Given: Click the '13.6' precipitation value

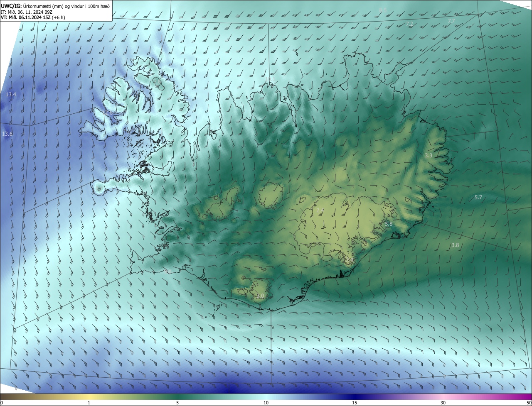Looking at the screenshot, I should pyautogui.click(x=7, y=134).
